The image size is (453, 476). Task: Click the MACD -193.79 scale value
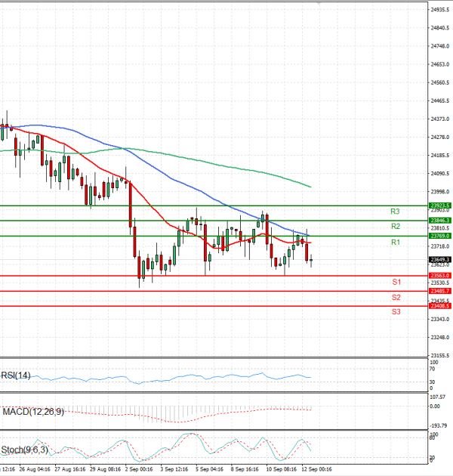tap(439, 425)
